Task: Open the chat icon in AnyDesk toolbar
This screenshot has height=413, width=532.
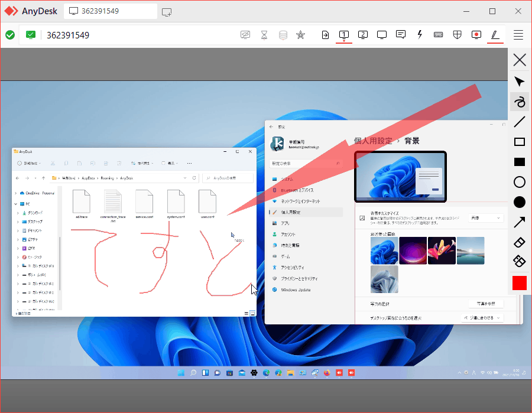Action: (401, 35)
